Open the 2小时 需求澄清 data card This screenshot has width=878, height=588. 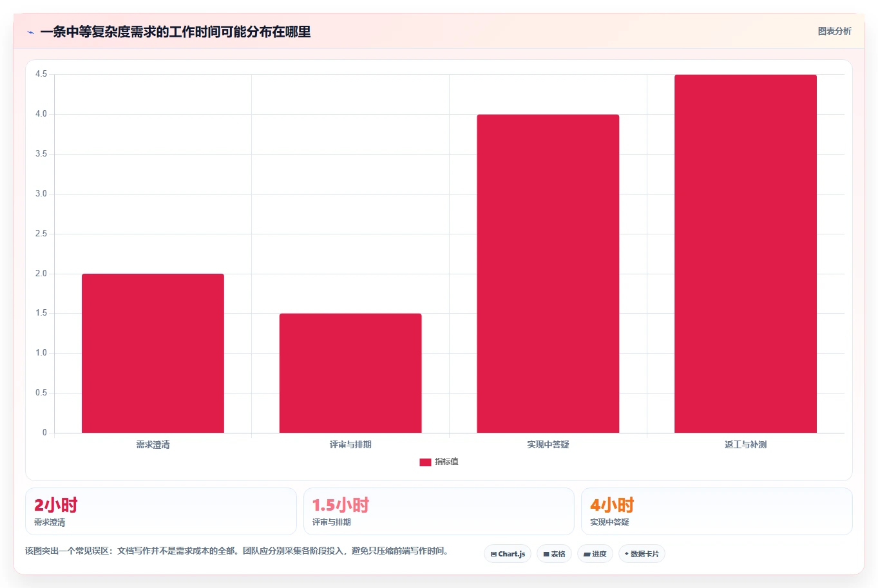click(161, 511)
